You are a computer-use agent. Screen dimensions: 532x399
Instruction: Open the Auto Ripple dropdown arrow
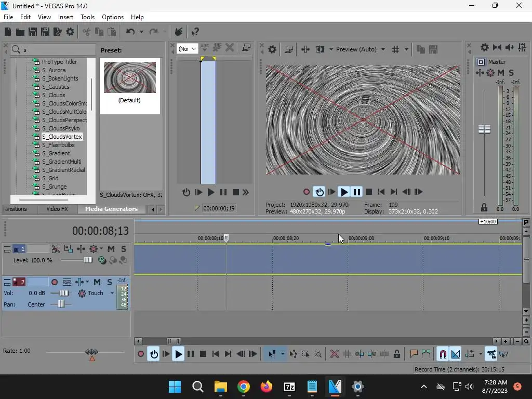point(481,354)
